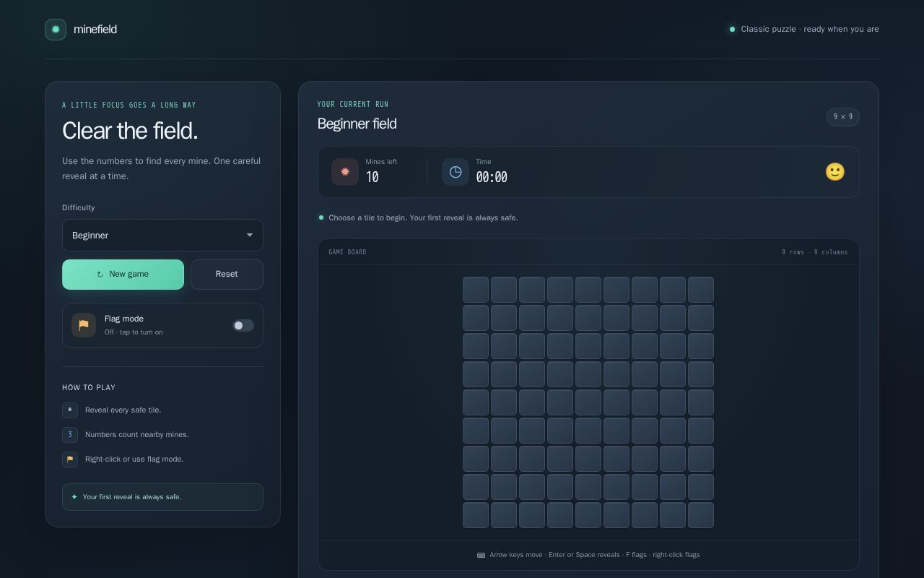Click the YOUR CURRENT RUN label
924x578 pixels.
353,105
